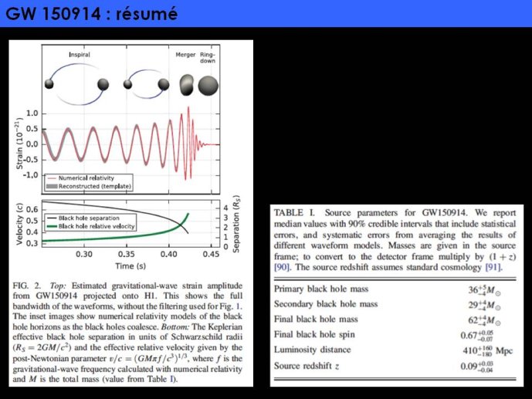Click the 0.30 tick on the time axis
Screen dimensions: 532x399
pos(84,254)
